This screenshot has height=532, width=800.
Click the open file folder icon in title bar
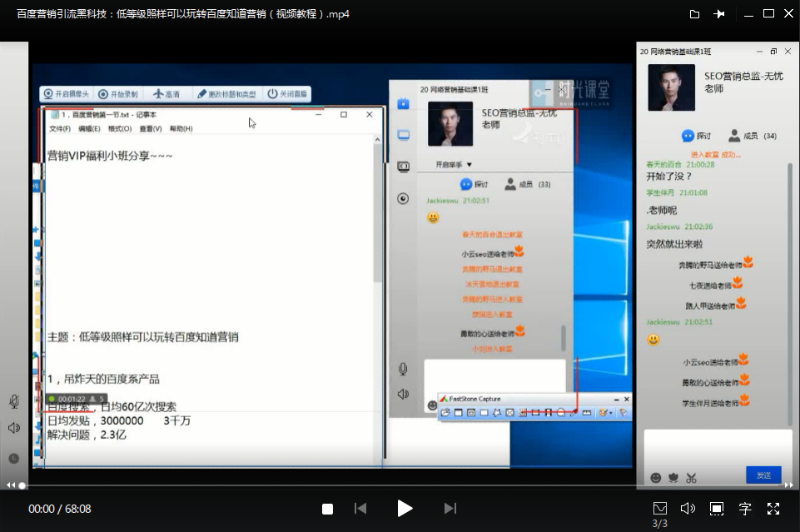[x=694, y=14]
